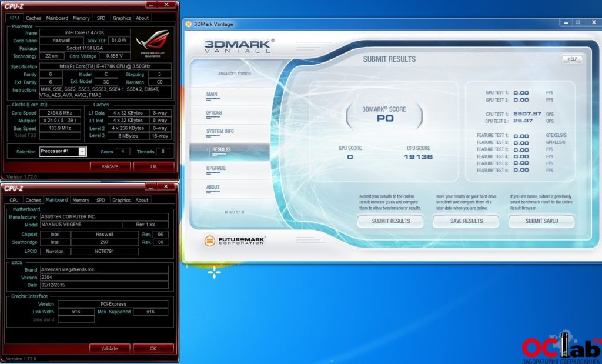The image size is (602, 364).
Task: Click the Intel Core i7 4770K name field
Action: (85, 33)
